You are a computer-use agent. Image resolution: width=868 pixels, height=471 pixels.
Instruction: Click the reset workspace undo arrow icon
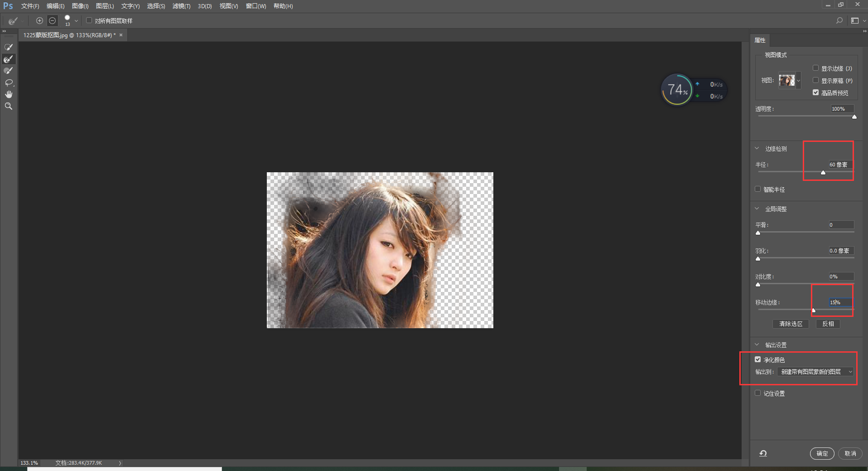coord(763,453)
